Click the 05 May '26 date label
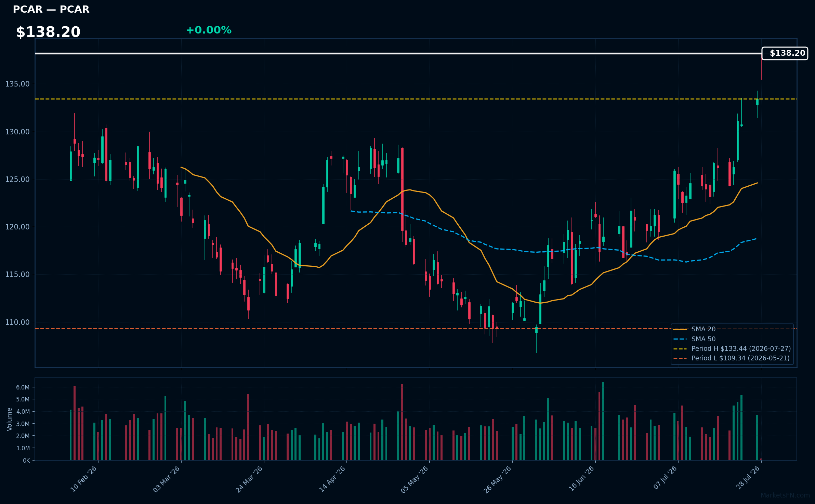 (415, 479)
